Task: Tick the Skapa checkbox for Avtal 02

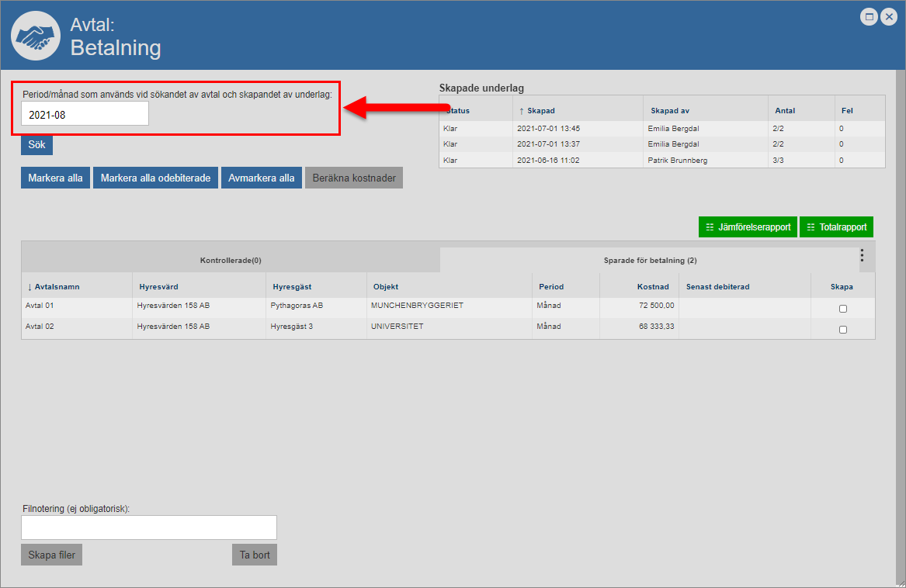Action: pos(843,330)
